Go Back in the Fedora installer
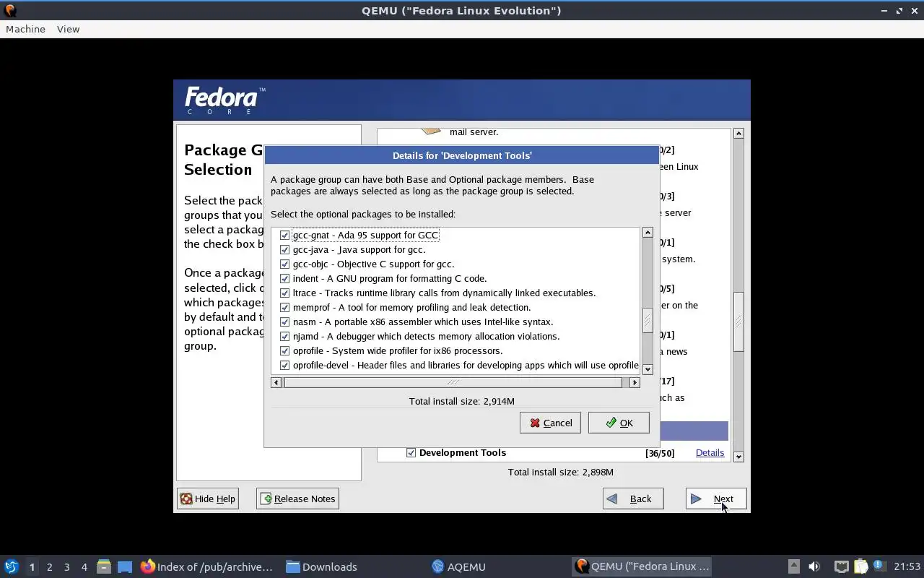This screenshot has height=578, width=924. tap(633, 499)
